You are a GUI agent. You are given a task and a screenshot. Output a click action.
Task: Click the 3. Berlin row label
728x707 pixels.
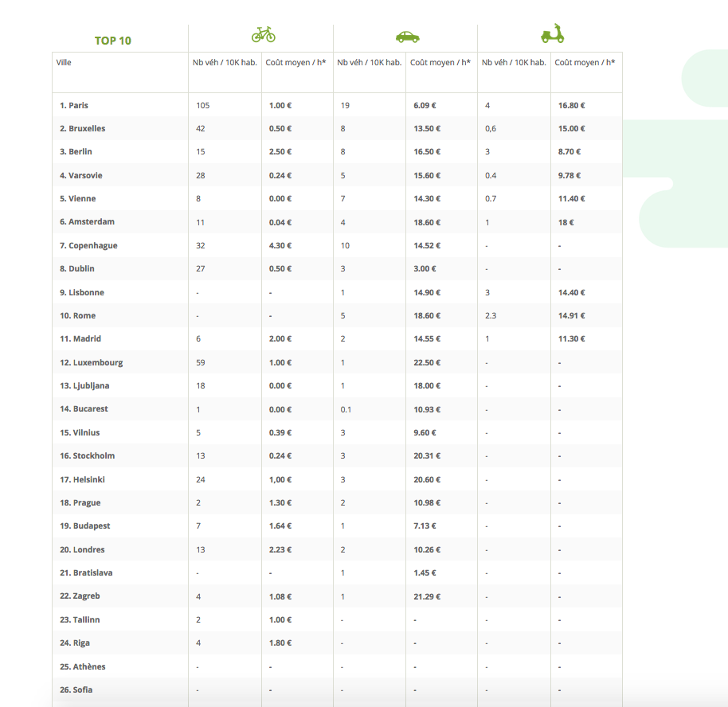coord(76,151)
